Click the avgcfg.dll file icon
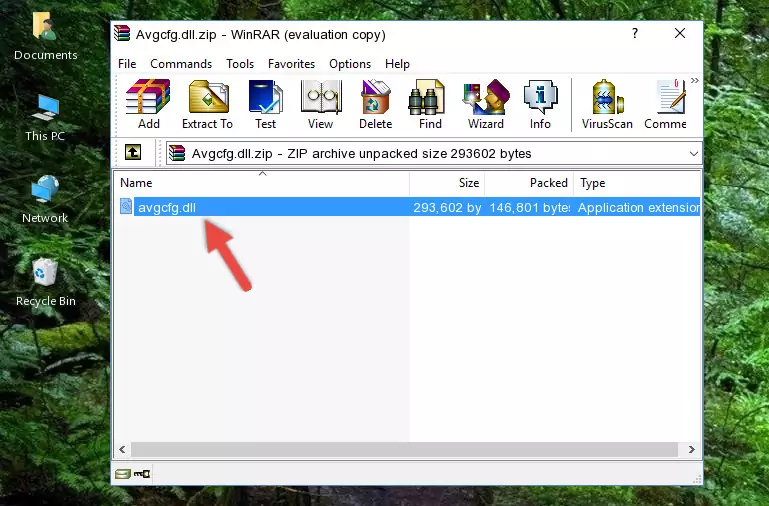The image size is (769, 506). point(126,206)
